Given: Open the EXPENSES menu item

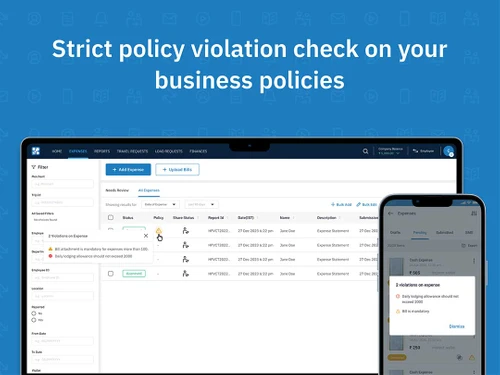Looking at the screenshot, I should pos(78,151).
